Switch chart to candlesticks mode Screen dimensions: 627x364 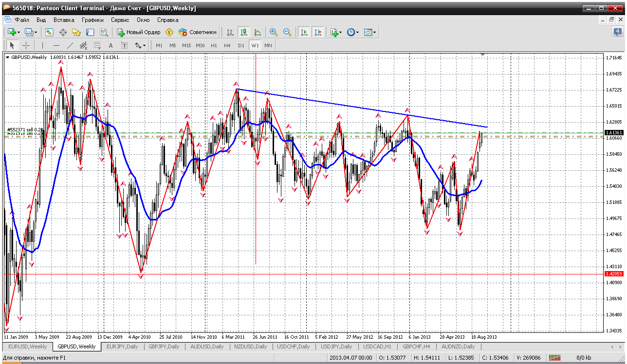pyautogui.click(x=244, y=32)
